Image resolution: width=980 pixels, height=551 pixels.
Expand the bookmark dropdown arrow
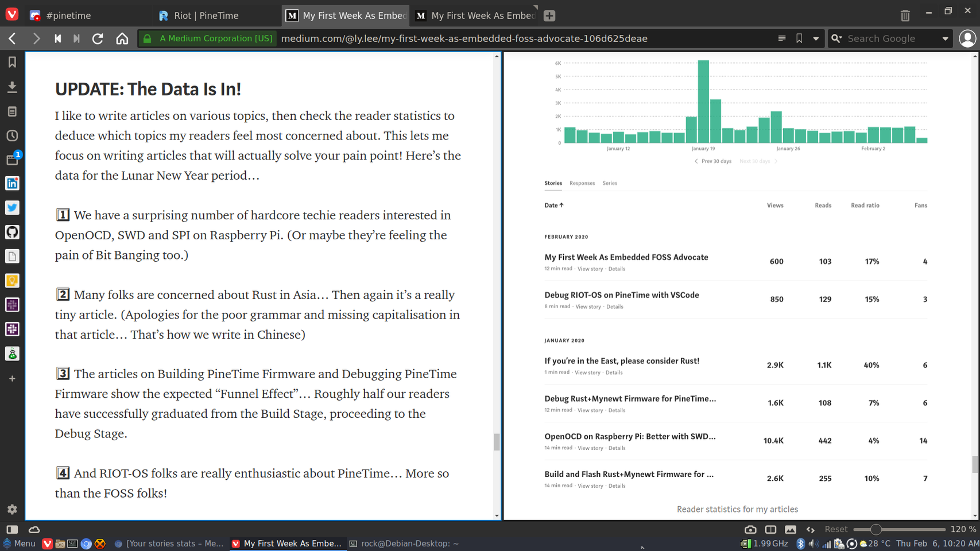point(816,38)
